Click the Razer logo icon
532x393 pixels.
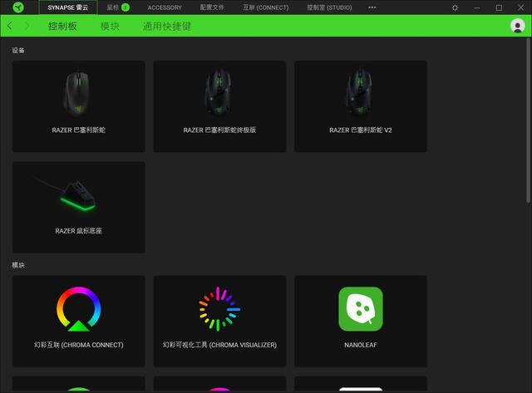click(18, 7)
